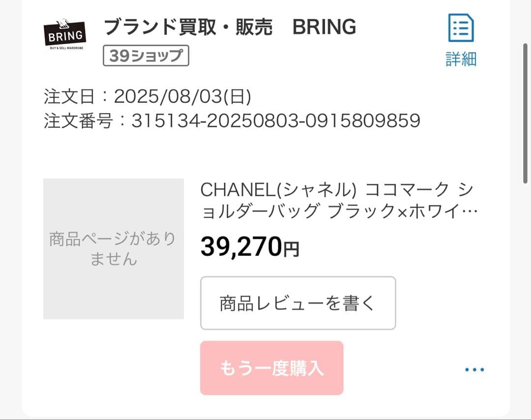The image size is (531, 420).
Task: Tap the product image placeholder area
Action: coord(113,248)
